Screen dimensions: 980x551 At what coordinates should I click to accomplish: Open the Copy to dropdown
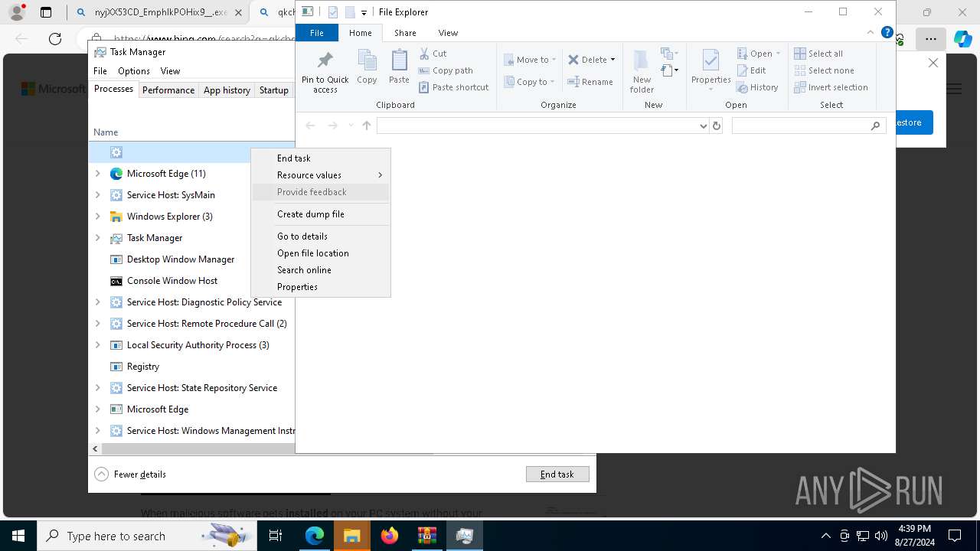tap(529, 82)
